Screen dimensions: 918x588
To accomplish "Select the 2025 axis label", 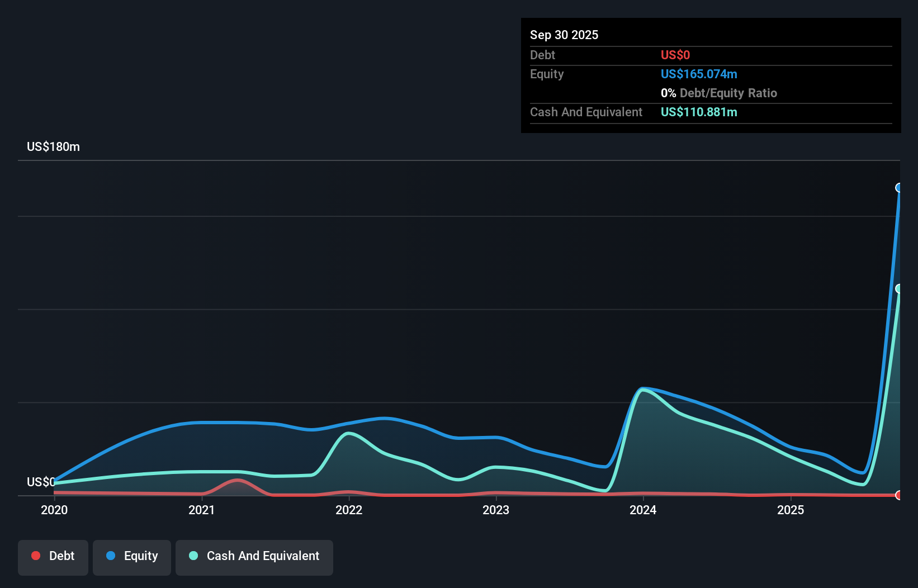I will click(x=792, y=510).
